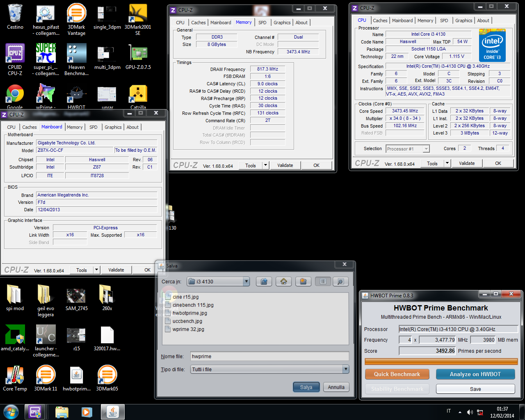Click Analyze on HWBOT button
Image resolution: width=525 pixels, height=420 pixels.
pyautogui.click(x=475, y=374)
